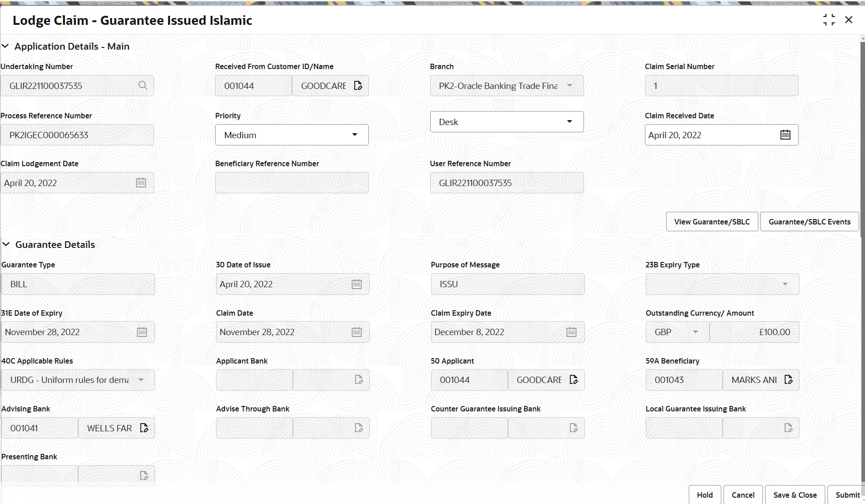Click the Claim Expiry Date calendar icon

(x=571, y=332)
